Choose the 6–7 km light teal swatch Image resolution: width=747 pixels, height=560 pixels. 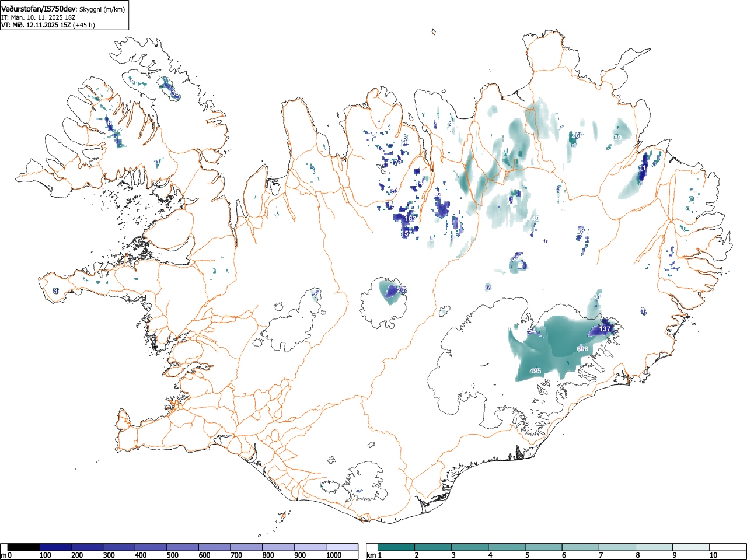[x=580, y=547]
